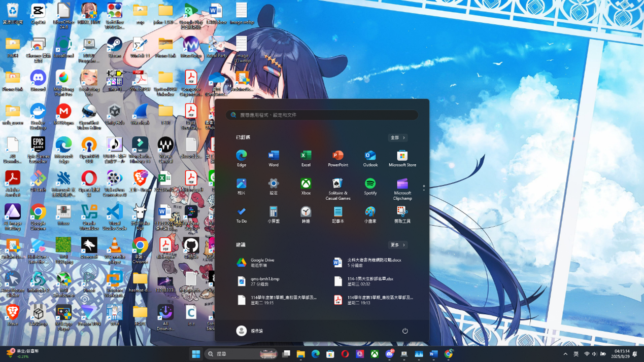Open File Explorer from the taskbar
The height and width of the screenshot is (362, 644).
pos(301,354)
